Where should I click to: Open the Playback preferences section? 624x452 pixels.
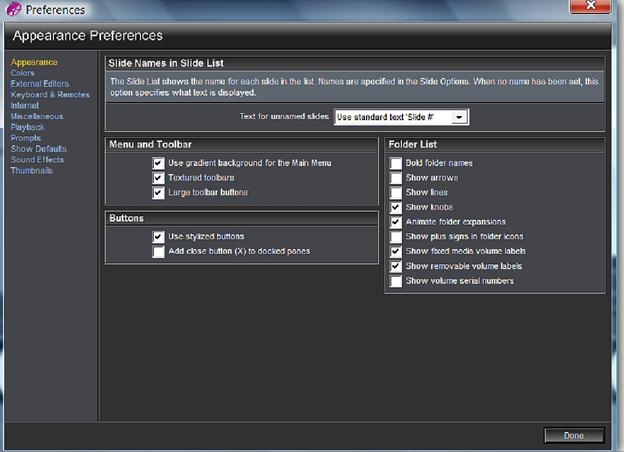[x=27, y=127]
